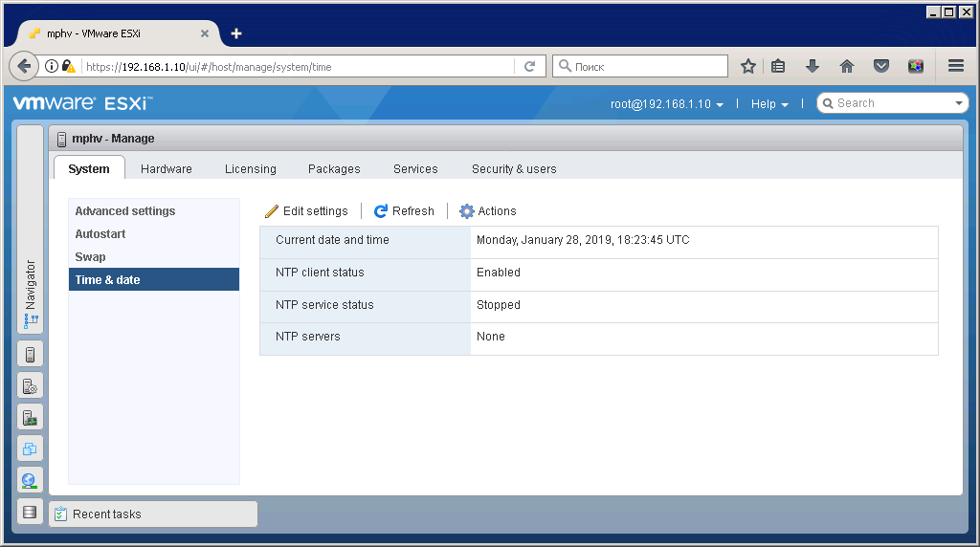Image resolution: width=980 pixels, height=547 pixels.
Task: Go to the browser home page icon
Action: tap(847, 66)
